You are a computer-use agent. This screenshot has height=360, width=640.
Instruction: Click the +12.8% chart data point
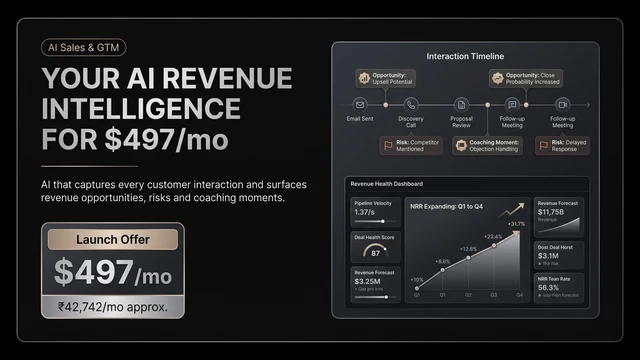click(x=468, y=258)
